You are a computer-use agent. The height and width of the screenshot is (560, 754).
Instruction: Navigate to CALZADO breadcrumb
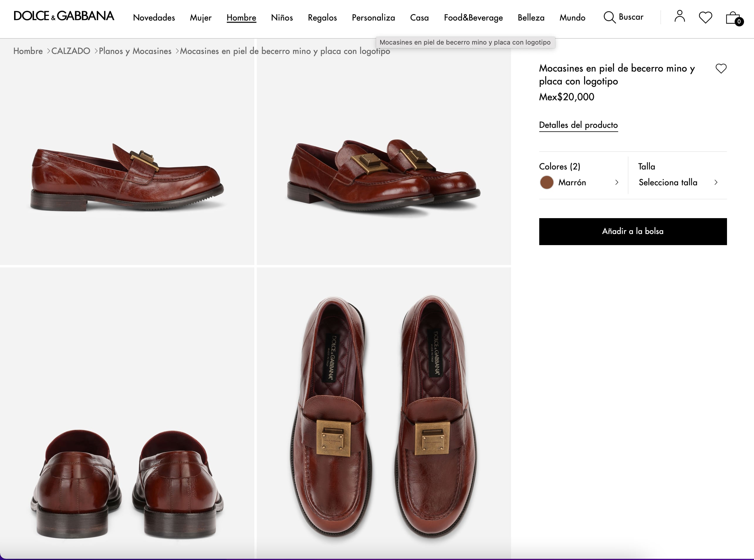(x=70, y=51)
